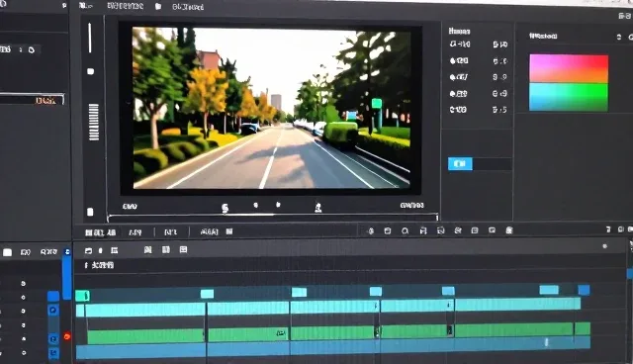Screen dimensions: 633x364
Task: Toggle the circle icon on the green track header
Action: point(24,339)
